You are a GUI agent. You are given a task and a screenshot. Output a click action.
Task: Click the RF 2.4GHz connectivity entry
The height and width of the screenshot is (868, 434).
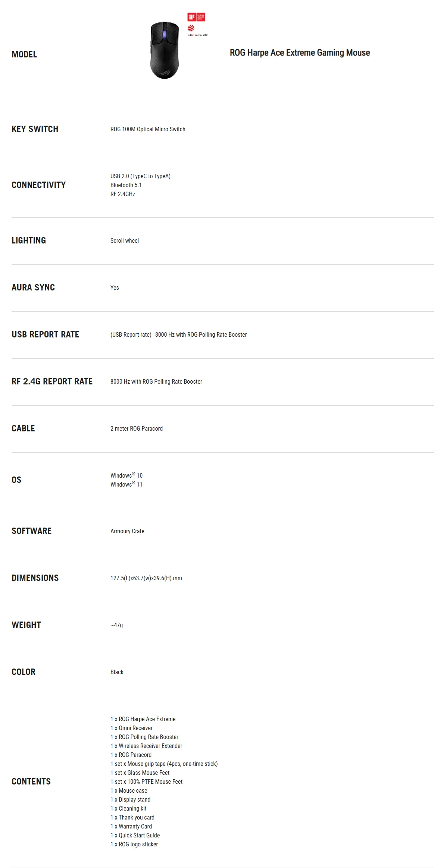[x=123, y=194]
